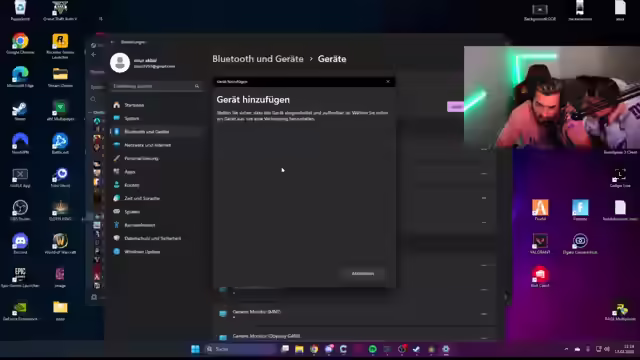
Task: Open Spotify from the taskbar
Action: click(372, 349)
